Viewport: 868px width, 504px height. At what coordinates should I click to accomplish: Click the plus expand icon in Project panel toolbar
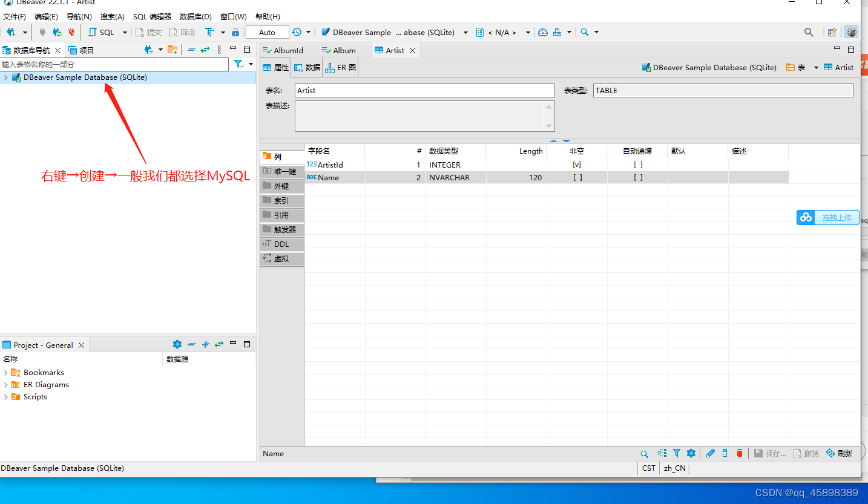[x=205, y=344]
